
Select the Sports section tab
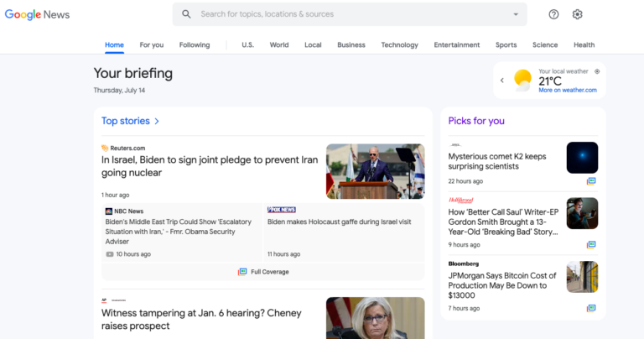pos(506,44)
